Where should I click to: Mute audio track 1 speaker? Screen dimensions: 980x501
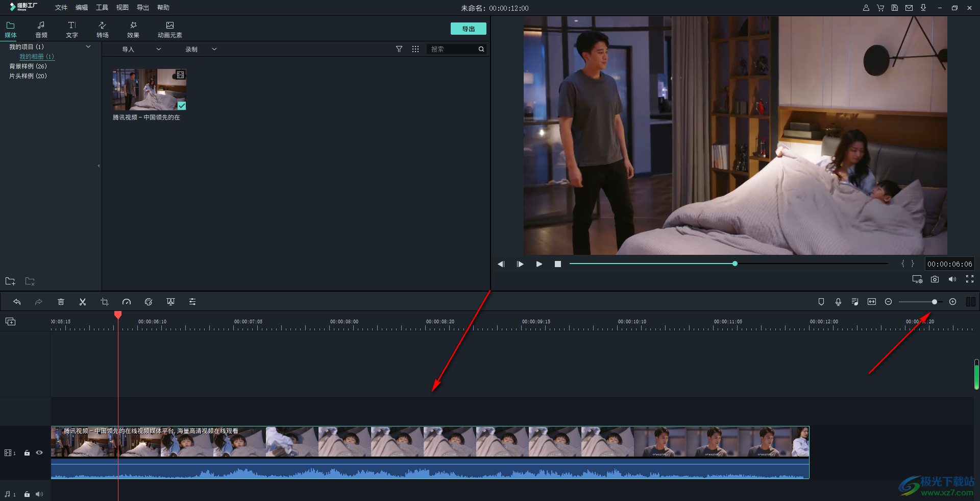(x=39, y=494)
